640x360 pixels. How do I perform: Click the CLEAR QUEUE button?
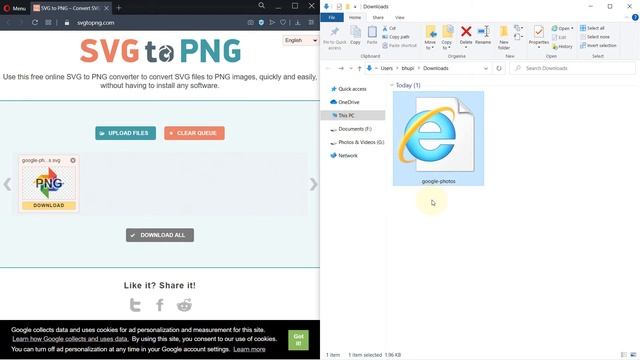pos(194,133)
